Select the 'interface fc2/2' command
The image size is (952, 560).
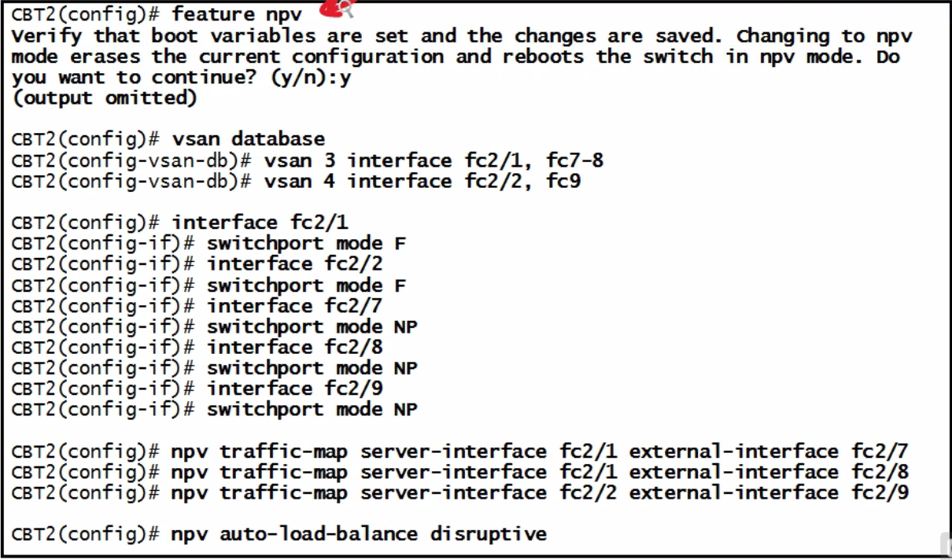[x=295, y=263]
